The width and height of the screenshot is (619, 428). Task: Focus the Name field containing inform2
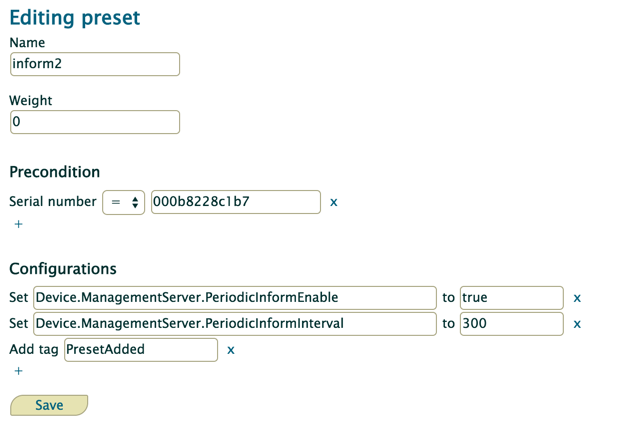coord(95,64)
